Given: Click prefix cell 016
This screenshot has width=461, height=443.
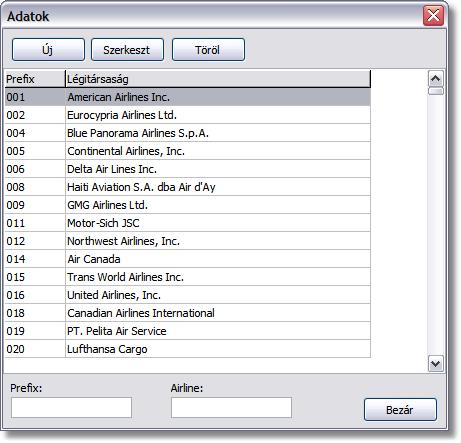Looking at the screenshot, I should pyautogui.click(x=35, y=295).
